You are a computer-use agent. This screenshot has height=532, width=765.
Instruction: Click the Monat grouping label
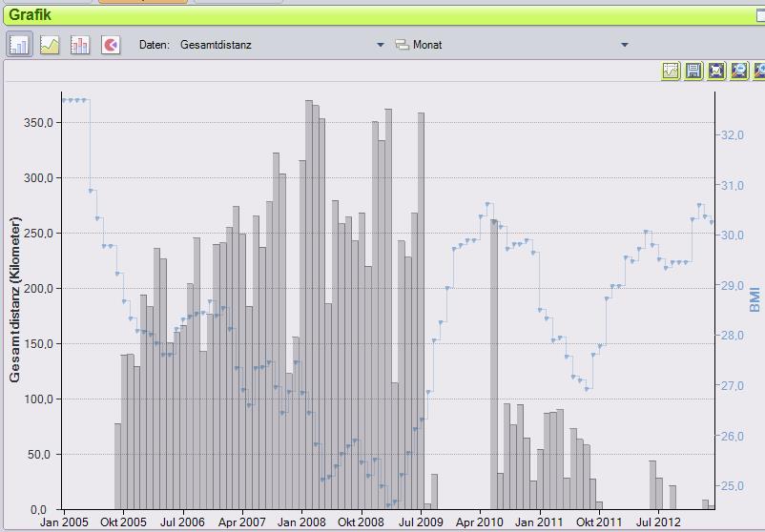[427, 45]
